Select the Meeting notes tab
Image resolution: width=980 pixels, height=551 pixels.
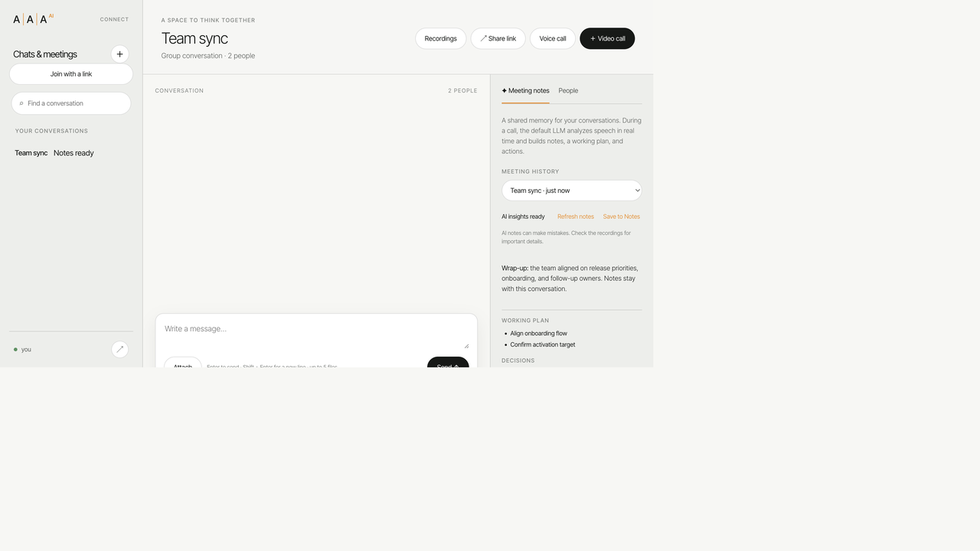pos(525,90)
